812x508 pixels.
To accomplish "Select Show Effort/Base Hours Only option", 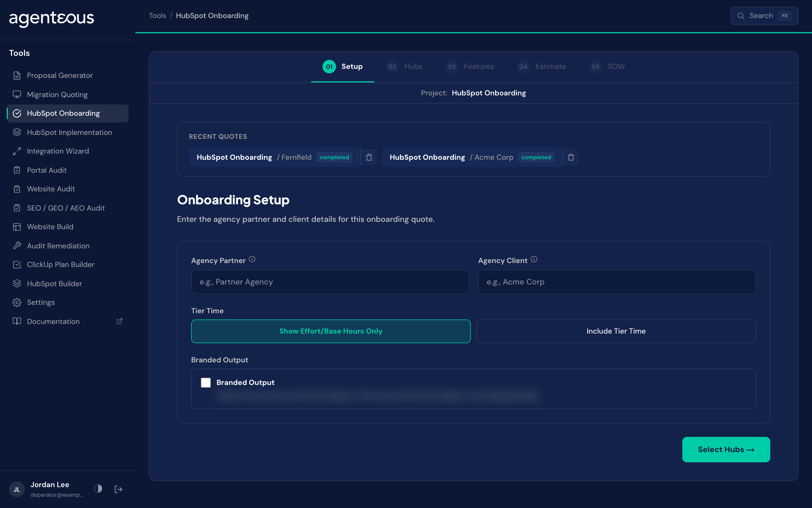I will (x=330, y=331).
